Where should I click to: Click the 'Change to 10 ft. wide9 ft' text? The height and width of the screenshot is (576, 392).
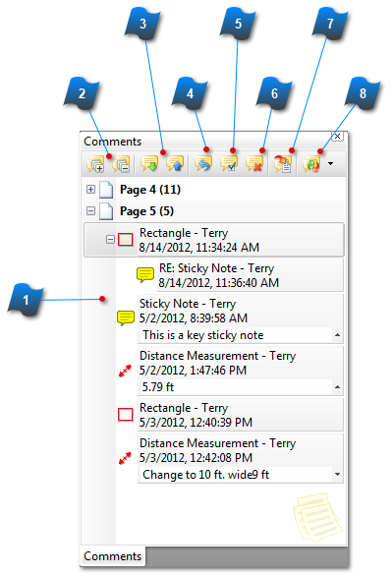point(205,475)
